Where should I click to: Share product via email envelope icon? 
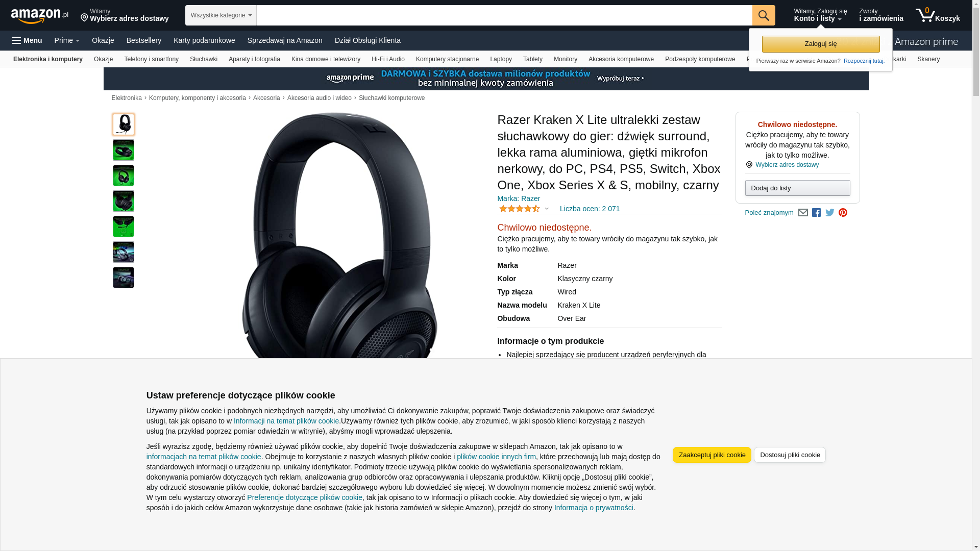coord(803,213)
